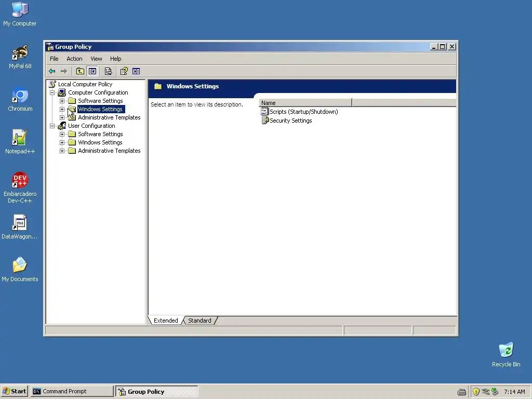532x399 pixels.
Task: Select My Documents desktop icon
Action: [20, 270]
